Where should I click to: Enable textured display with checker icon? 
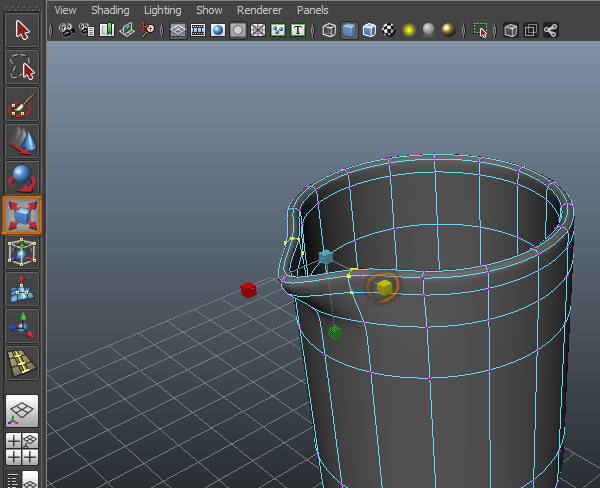[x=389, y=30]
